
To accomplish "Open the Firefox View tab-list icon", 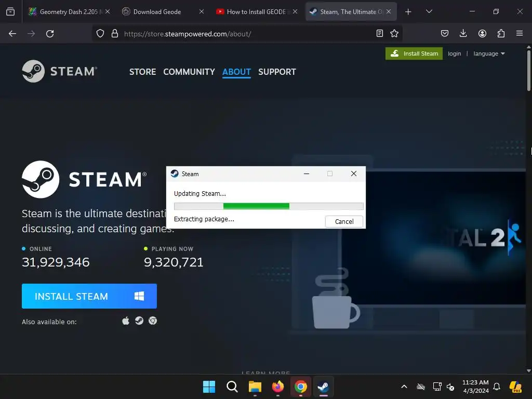I will point(10,11).
